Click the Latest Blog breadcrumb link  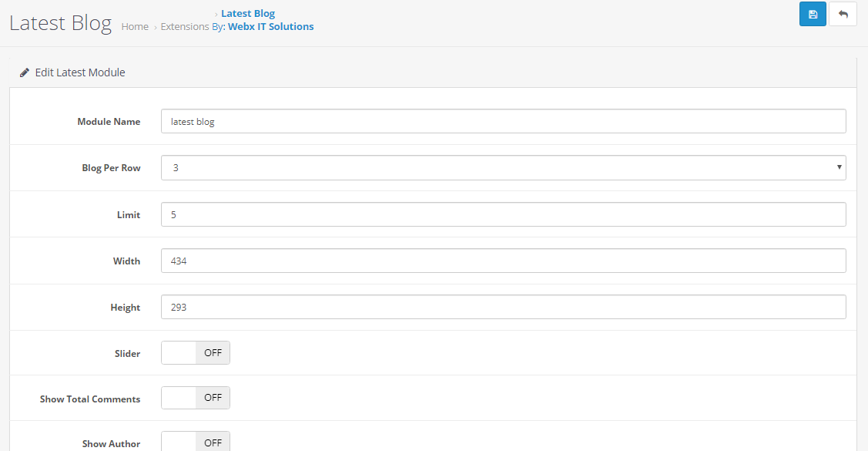[x=247, y=13]
